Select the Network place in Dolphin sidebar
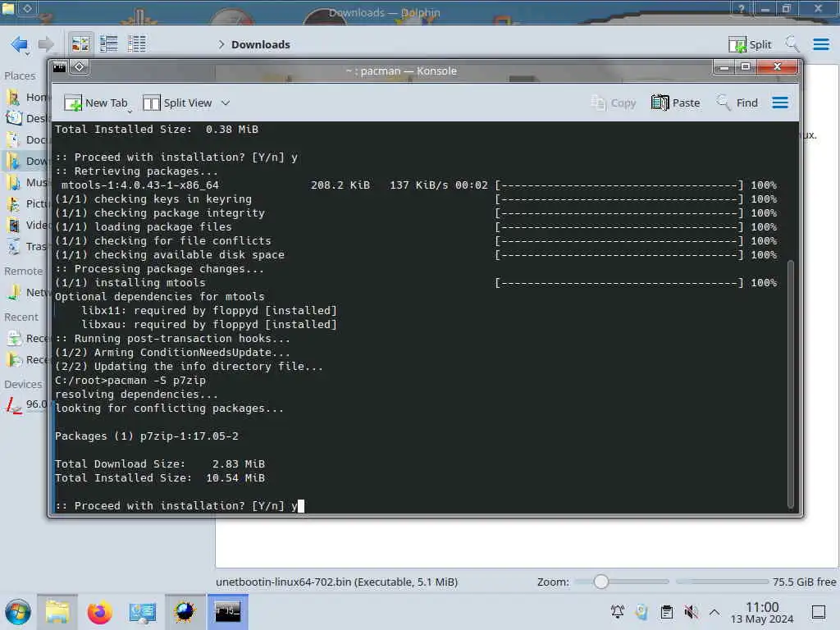840x630 pixels. (x=28, y=293)
